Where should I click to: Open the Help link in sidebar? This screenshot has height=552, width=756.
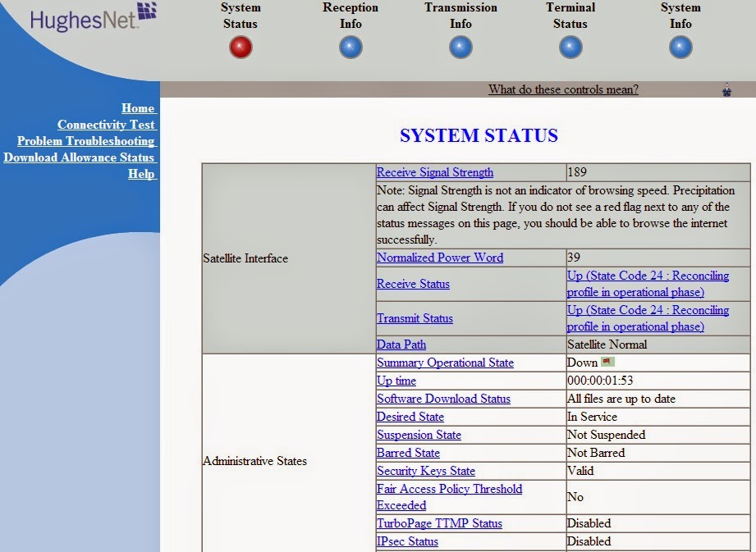tap(142, 173)
